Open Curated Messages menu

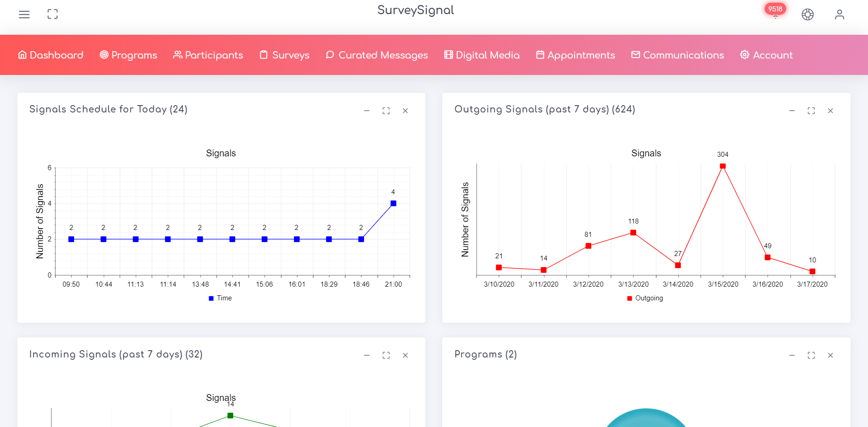click(377, 55)
